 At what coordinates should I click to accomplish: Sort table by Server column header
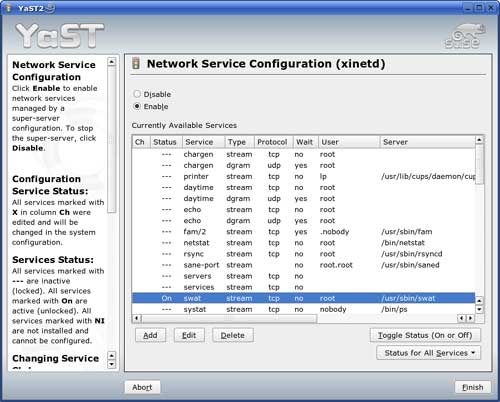coord(427,142)
